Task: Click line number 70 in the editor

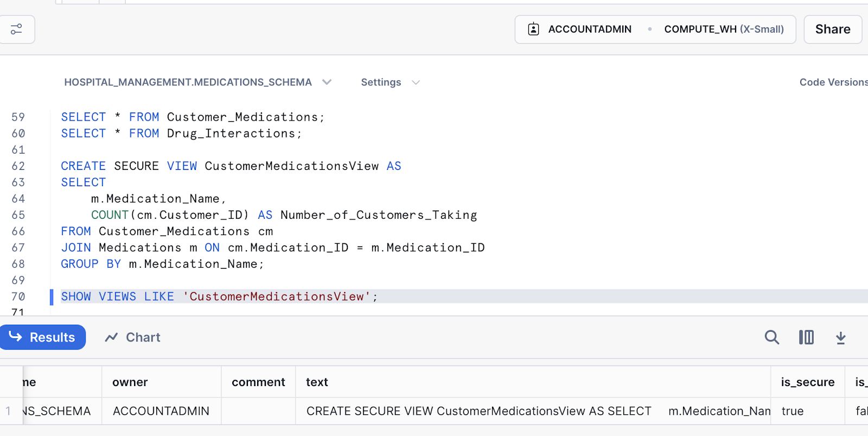Action: pyautogui.click(x=18, y=296)
